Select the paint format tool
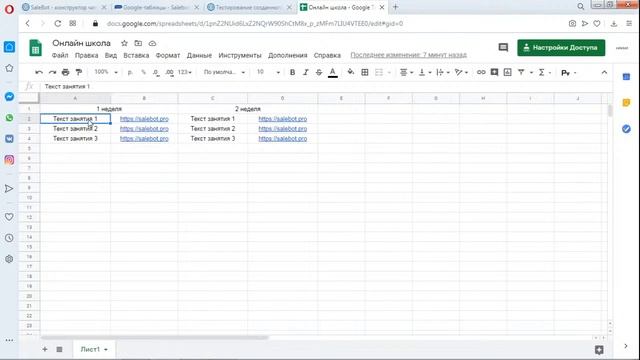Image resolution: width=640 pixels, height=360 pixels. coord(79,72)
